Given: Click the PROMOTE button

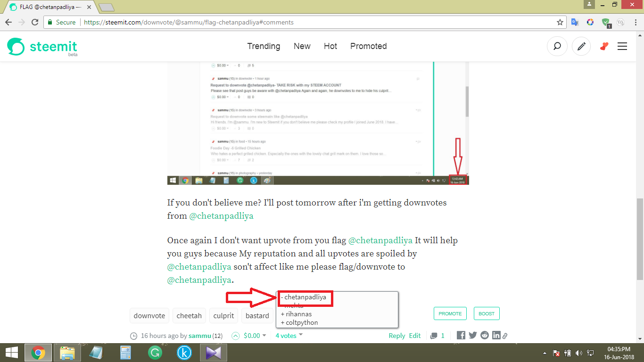Looking at the screenshot, I should 450,313.
